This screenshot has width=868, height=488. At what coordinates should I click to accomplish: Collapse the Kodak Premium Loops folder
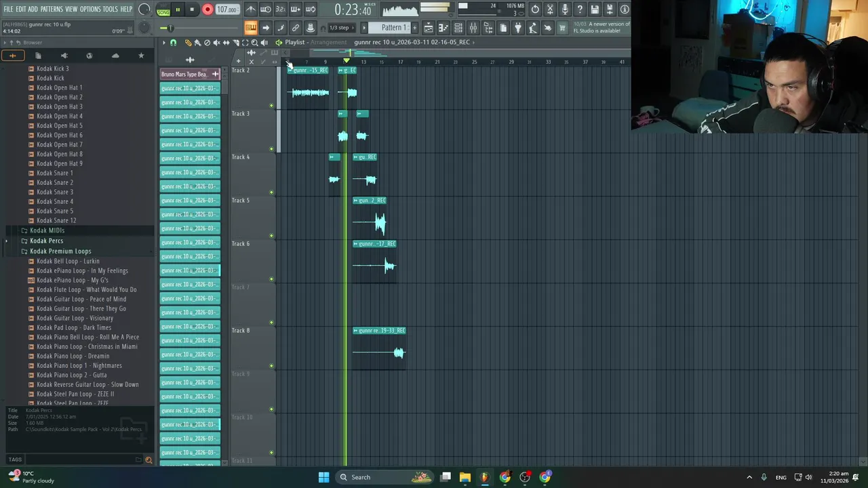[x=60, y=251]
